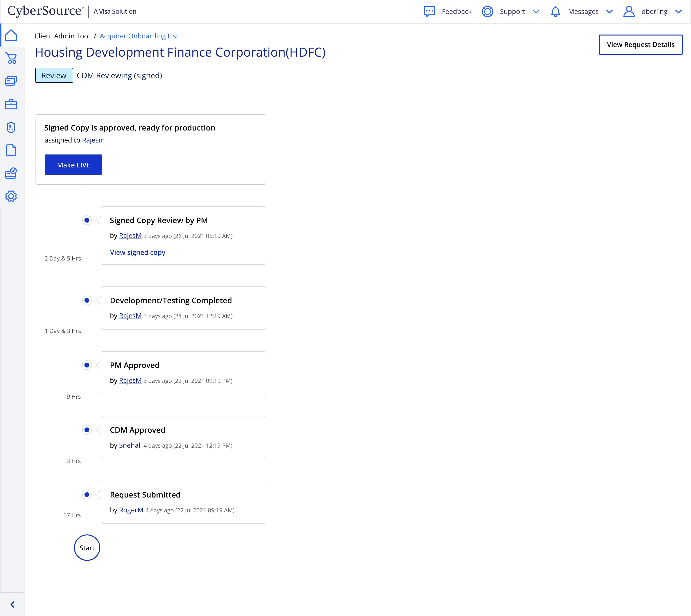Click the Make LIVE button
Image resolution: width=691 pixels, height=616 pixels.
point(73,165)
